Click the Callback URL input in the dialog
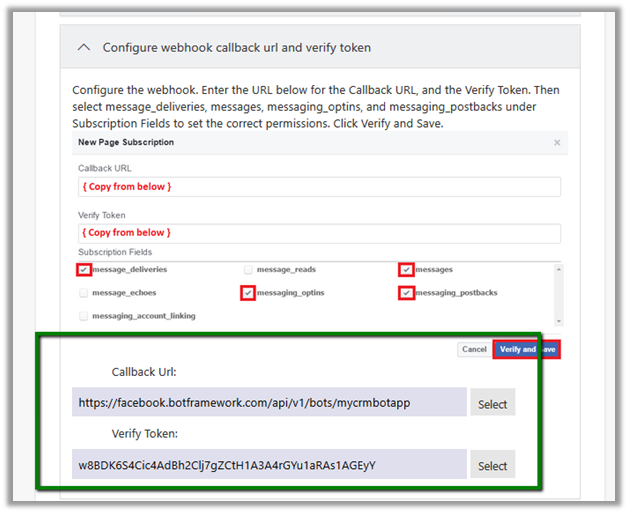This screenshot has width=628, height=513. pos(319,187)
